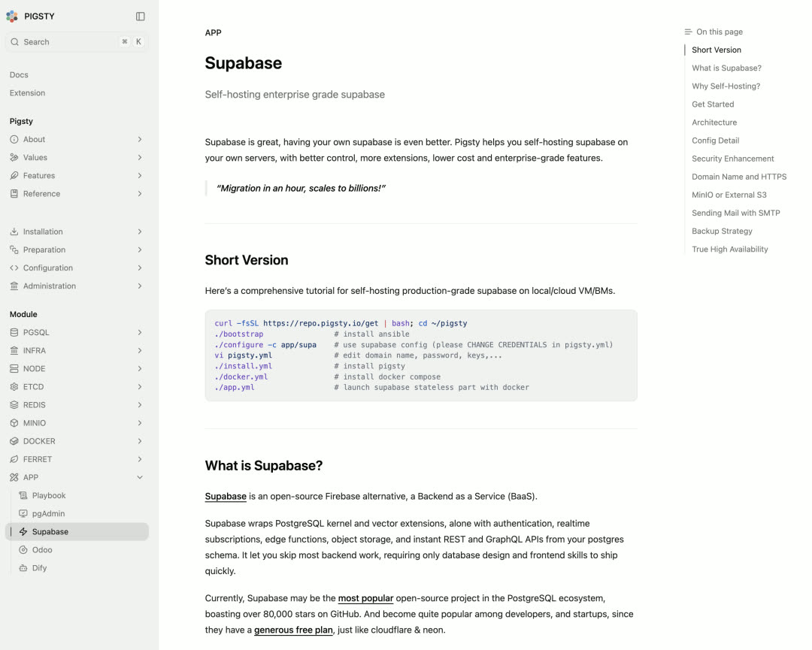The height and width of the screenshot is (650, 812).
Task: Follow the "most popular" hyperlink
Action: (365, 598)
